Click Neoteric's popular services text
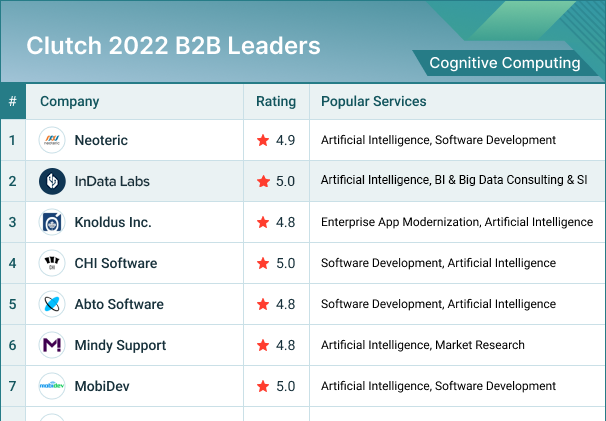The width and height of the screenshot is (606, 421). tap(438, 140)
